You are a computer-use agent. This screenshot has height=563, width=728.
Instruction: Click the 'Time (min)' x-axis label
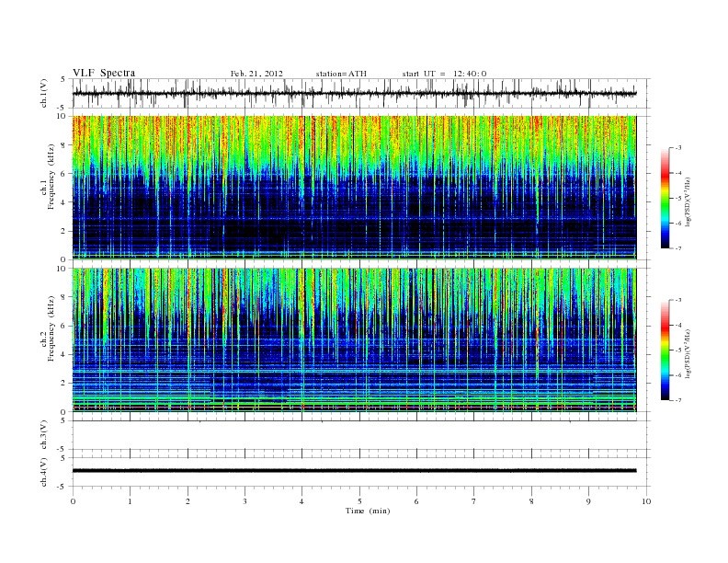(x=368, y=511)
